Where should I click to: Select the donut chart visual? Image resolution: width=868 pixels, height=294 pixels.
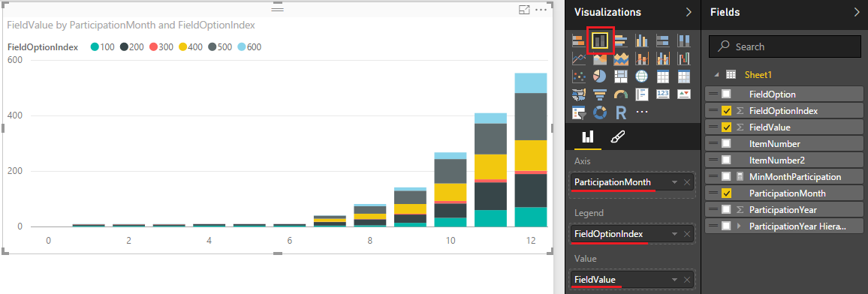[x=600, y=112]
